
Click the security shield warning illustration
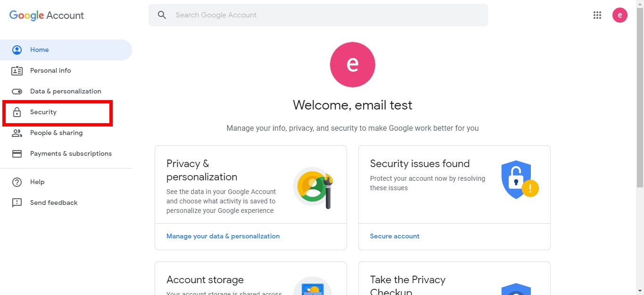point(519,180)
